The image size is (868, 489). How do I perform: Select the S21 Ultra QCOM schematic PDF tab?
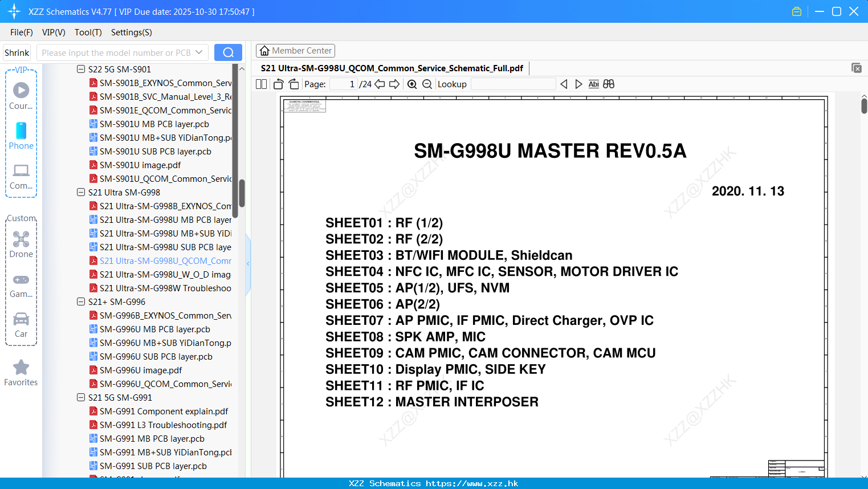pos(392,68)
